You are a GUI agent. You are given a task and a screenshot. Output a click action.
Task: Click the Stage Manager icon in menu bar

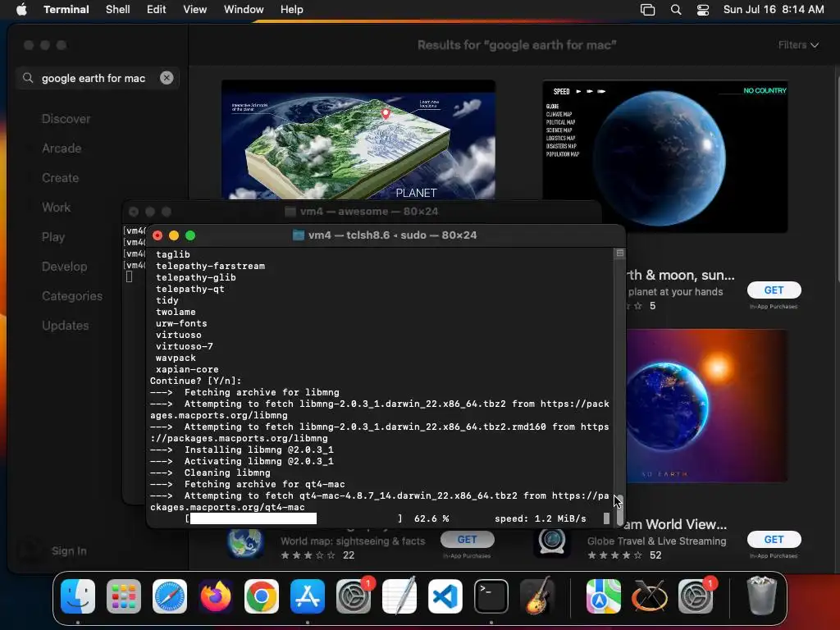pos(648,10)
